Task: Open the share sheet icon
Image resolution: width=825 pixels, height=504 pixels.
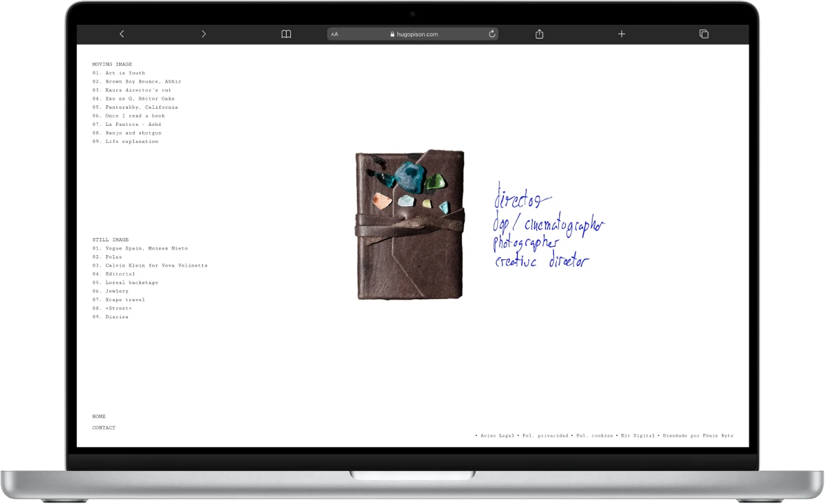Action: (x=540, y=34)
